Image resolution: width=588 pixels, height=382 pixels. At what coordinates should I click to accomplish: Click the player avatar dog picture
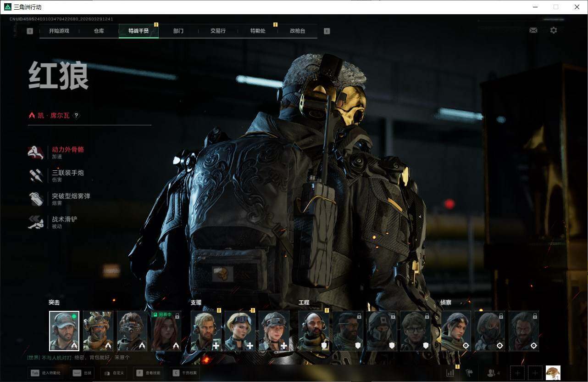point(553,373)
